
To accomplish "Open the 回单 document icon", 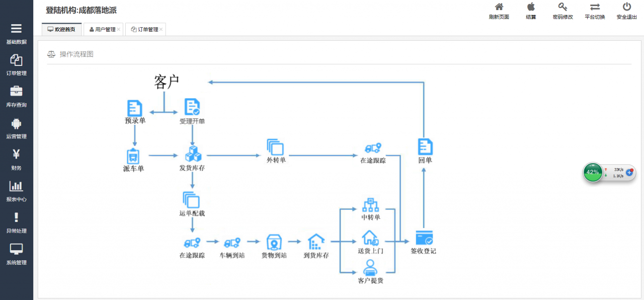I will (x=425, y=146).
